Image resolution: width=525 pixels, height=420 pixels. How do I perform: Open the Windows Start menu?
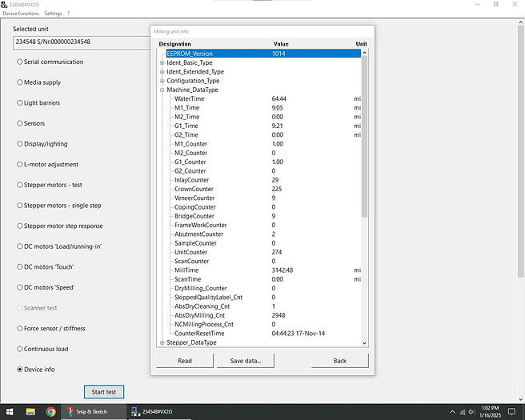(x=10, y=411)
